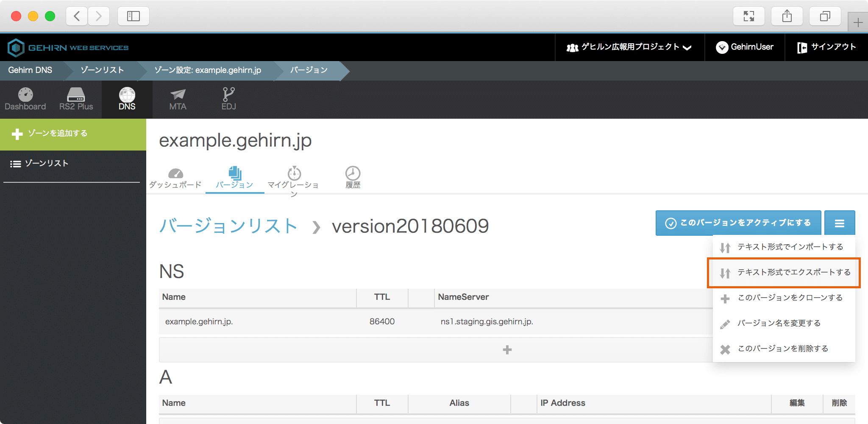Open the バージョンリスト link
The image size is (868, 424).
[x=228, y=226]
